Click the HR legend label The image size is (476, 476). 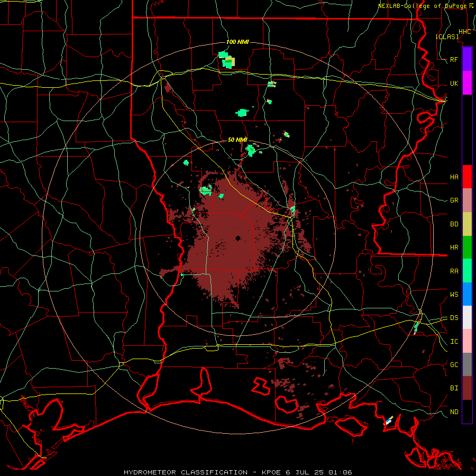(x=454, y=248)
